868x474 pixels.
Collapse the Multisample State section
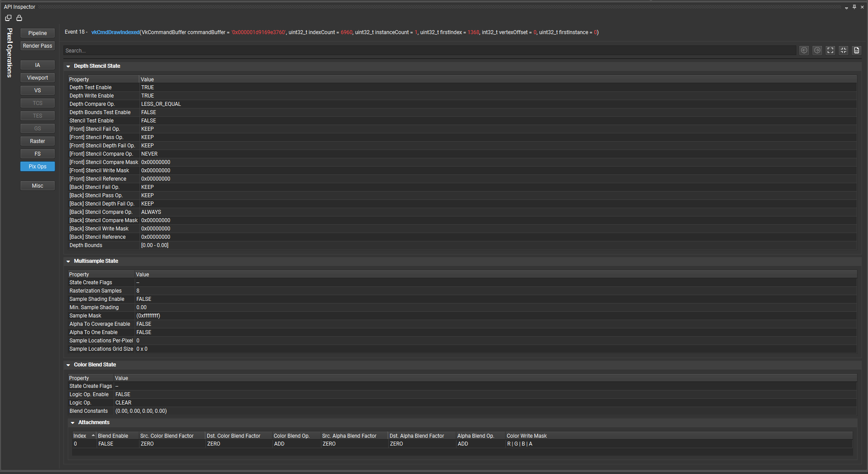tap(69, 261)
